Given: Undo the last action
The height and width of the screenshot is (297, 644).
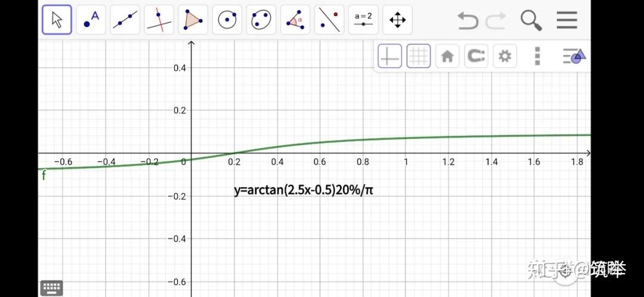Looking at the screenshot, I should pyautogui.click(x=468, y=20).
